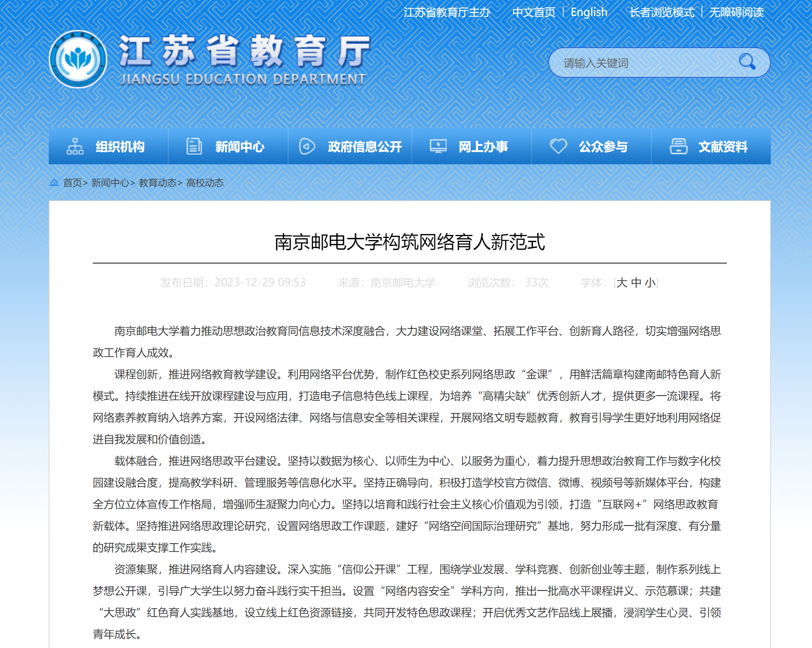The height and width of the screenshot is (648, 812).
Task: Open the 新闻中心 menu
Action: click(239, 147)
